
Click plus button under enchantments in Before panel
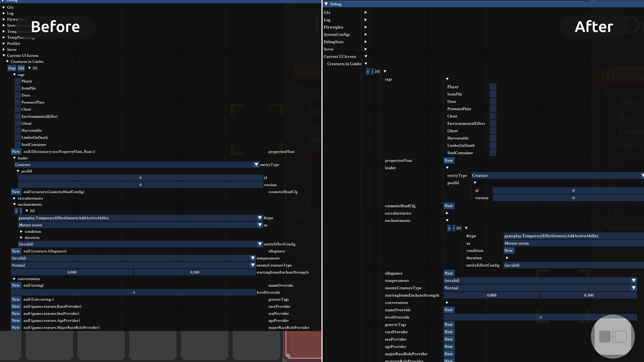click(16, 211)
